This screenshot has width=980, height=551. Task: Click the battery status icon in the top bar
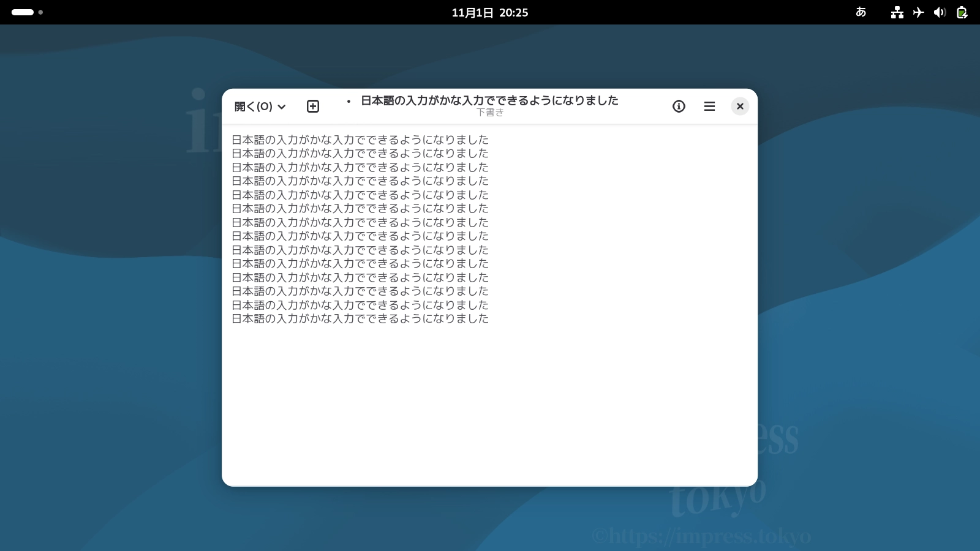[x=962, y=12]
